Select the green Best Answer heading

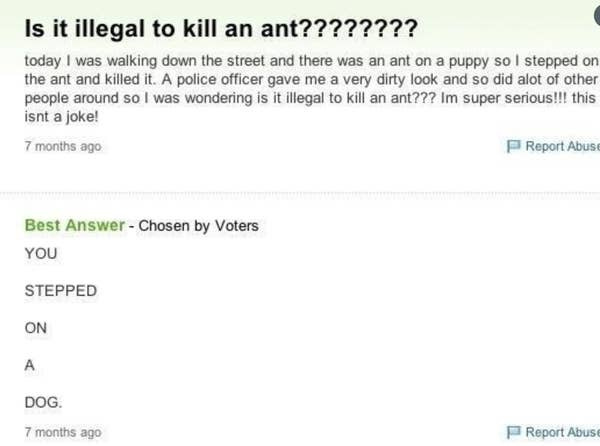click(x=75, y=225)
